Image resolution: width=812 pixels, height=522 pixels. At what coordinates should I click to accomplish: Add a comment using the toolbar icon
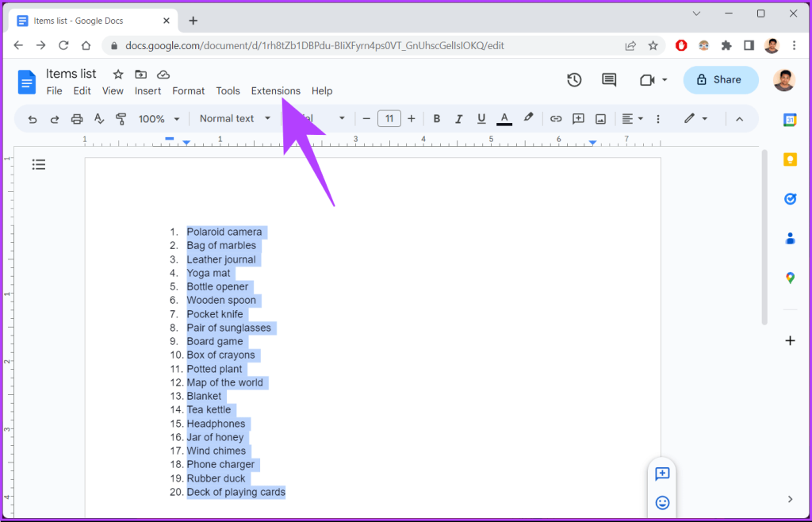(578, 118)
